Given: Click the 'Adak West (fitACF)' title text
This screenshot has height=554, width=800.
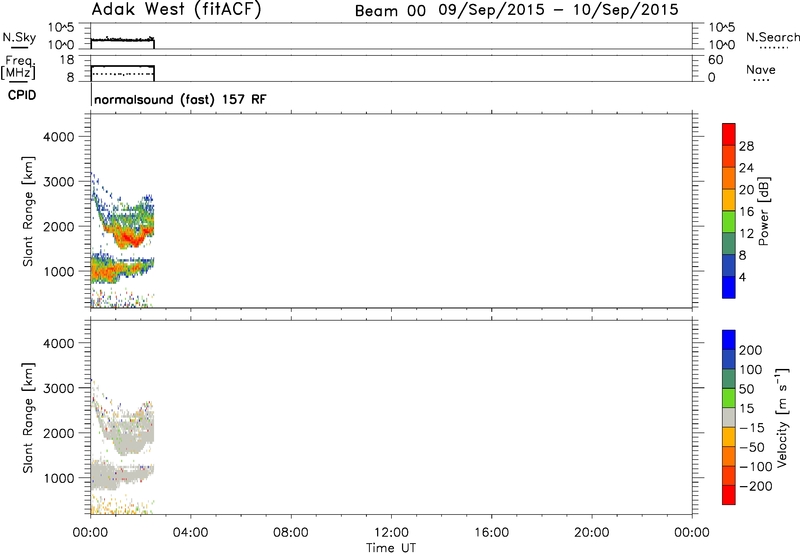Looking at the screenshot, I should pos(177,10).
